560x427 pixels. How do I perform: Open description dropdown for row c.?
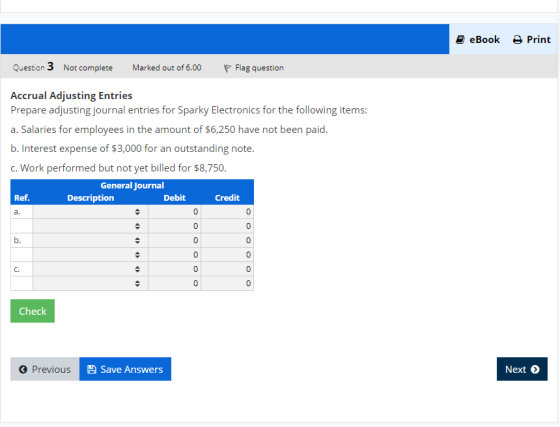[x=90, y=269]
